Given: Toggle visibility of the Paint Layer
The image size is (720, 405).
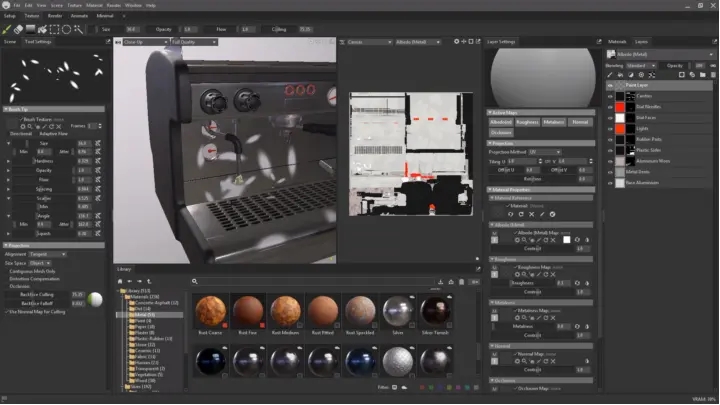Looking at the screenshot, I should (x=610, y=85).
